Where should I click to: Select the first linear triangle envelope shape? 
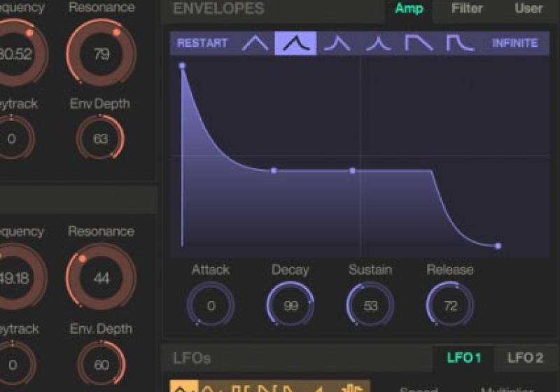[255, 43]
